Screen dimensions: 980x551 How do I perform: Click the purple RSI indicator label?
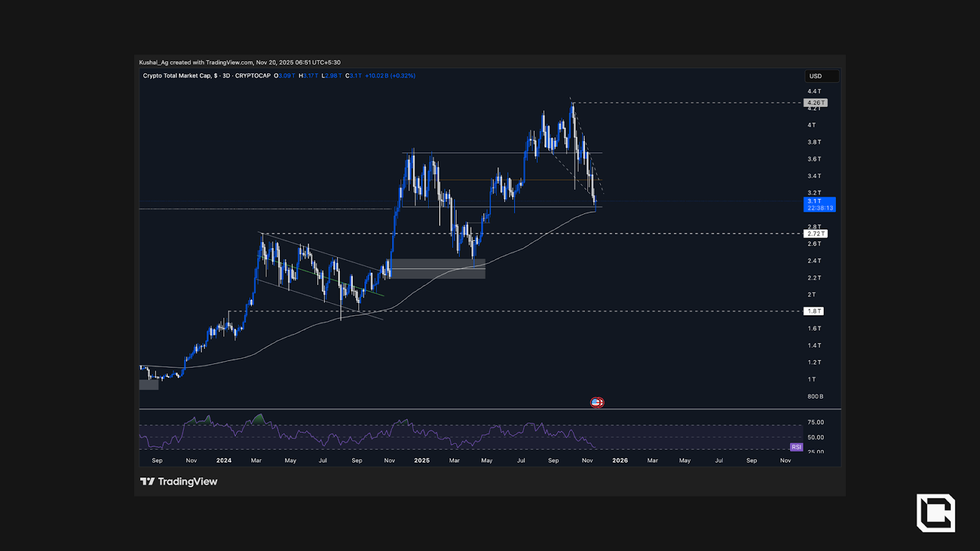(796, 447)
